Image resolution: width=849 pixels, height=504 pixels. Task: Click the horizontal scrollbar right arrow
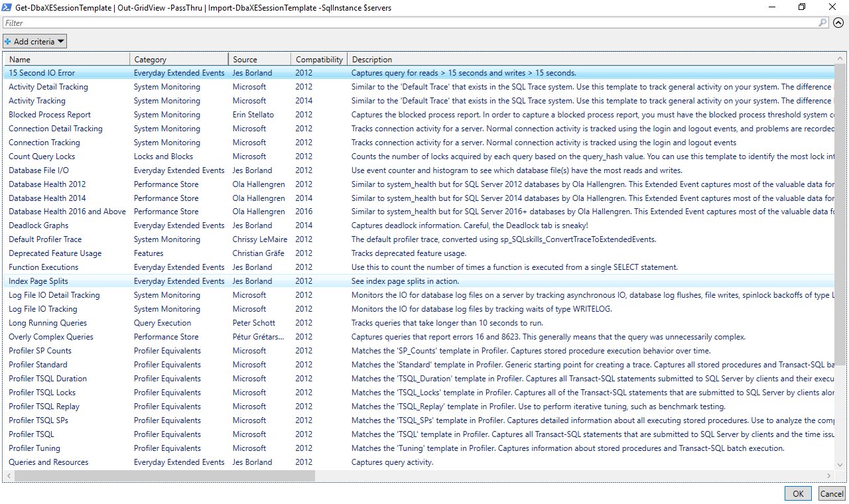pos(830,476)
